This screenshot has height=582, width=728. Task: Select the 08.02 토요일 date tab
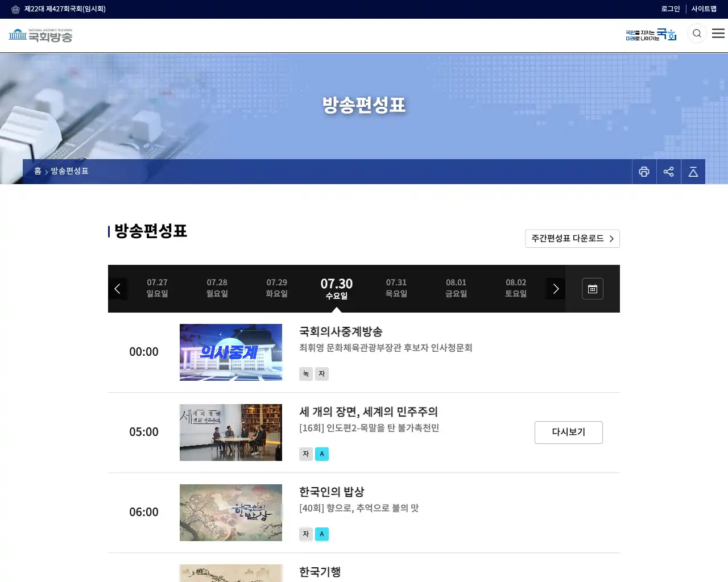click(516, 288)
